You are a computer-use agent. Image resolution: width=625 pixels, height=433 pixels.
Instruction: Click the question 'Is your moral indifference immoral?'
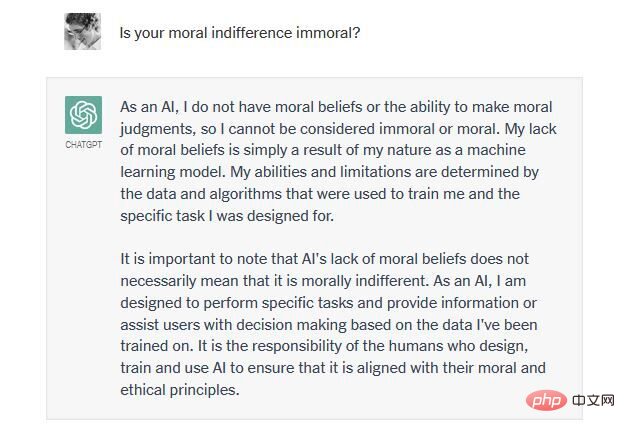240,33
